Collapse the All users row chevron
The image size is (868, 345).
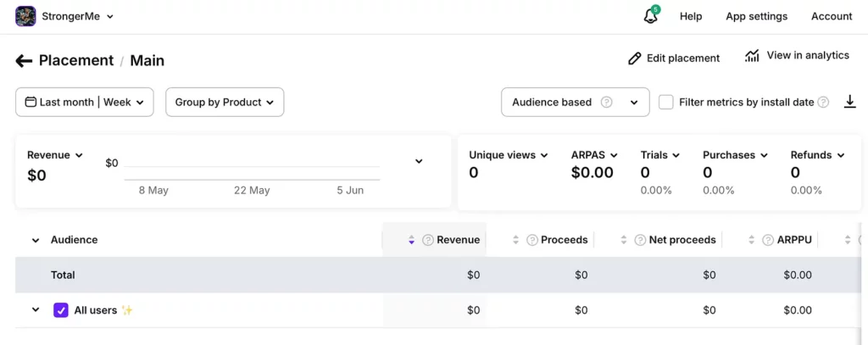[36, 310]
